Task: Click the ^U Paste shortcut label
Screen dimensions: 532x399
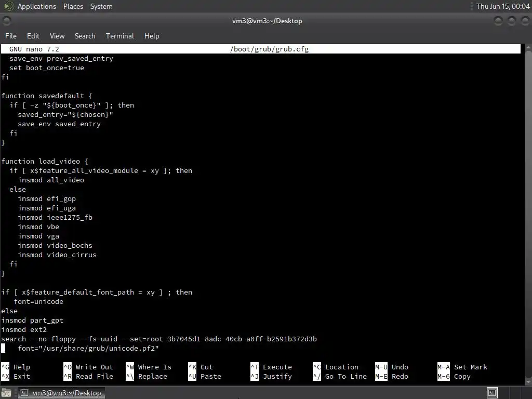Action: tap(205, 376)
